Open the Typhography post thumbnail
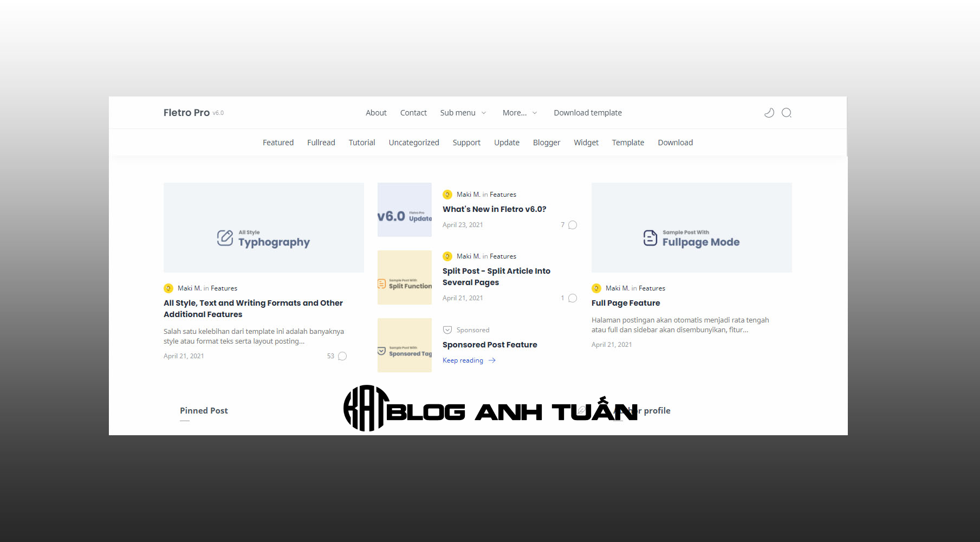This screenshot has height=542, width=980. [264, 228]
